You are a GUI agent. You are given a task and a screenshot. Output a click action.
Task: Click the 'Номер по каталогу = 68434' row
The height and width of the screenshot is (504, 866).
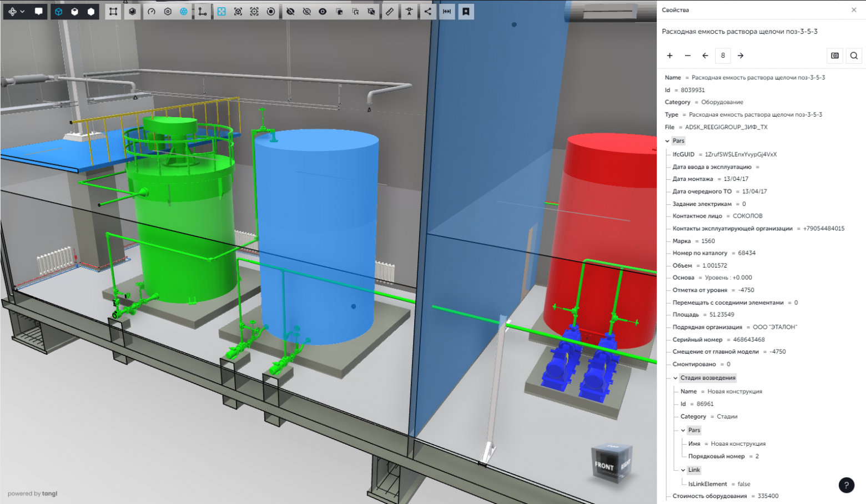tap(714, 253)
